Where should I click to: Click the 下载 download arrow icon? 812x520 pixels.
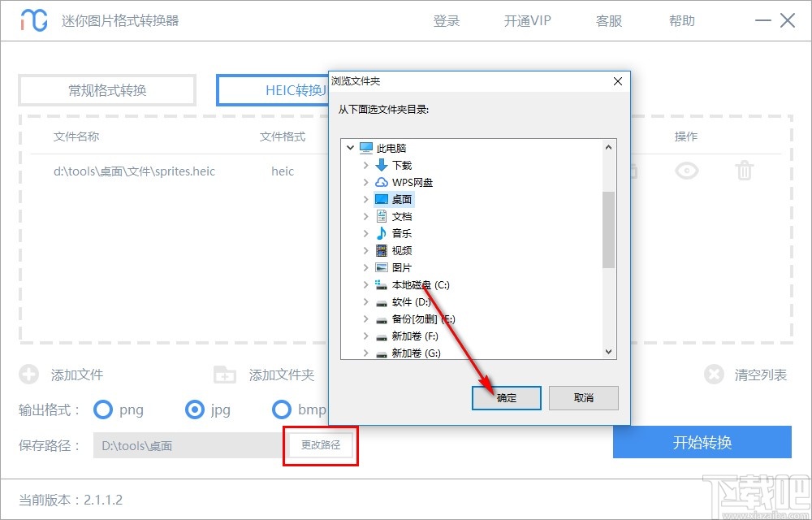click(x=381, y=165)
